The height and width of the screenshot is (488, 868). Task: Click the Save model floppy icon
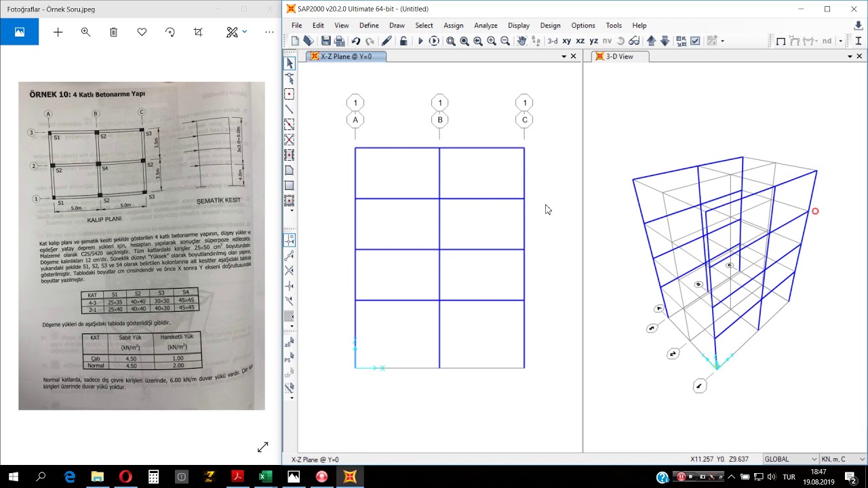[x=326, y=41]
